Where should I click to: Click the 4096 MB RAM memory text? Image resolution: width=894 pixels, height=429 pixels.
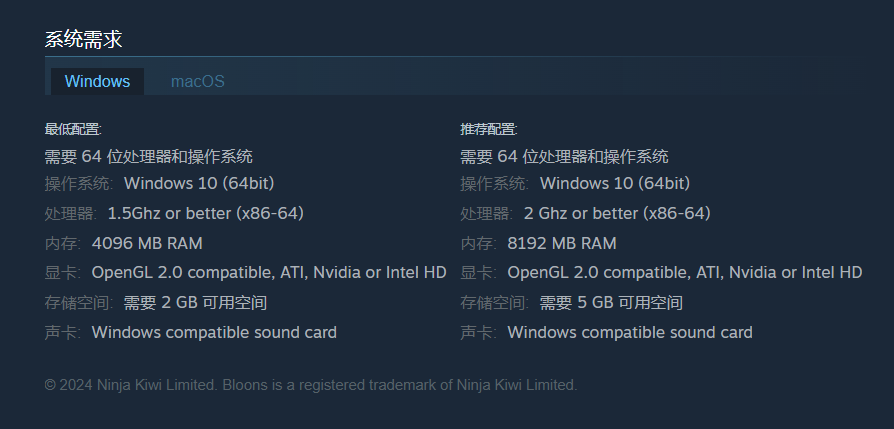pyautogui.click(x=146, y=243)
